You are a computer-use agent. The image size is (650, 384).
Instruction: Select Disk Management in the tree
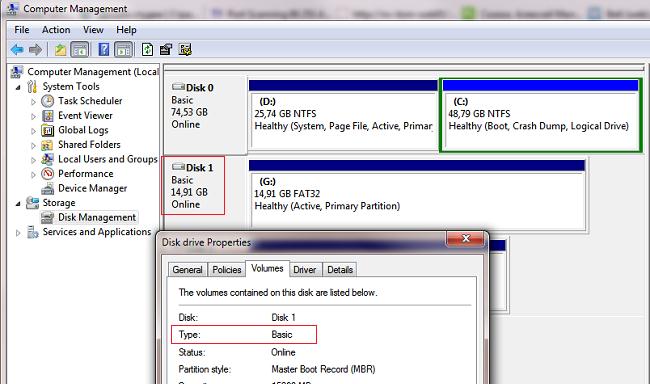(x=97, y=217)
